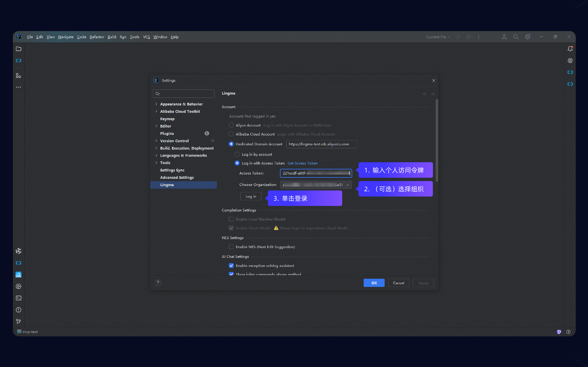The height and width of the screenshot is (367, 588).
Task: Click the Get Access Token link
Action: (302, 163)
